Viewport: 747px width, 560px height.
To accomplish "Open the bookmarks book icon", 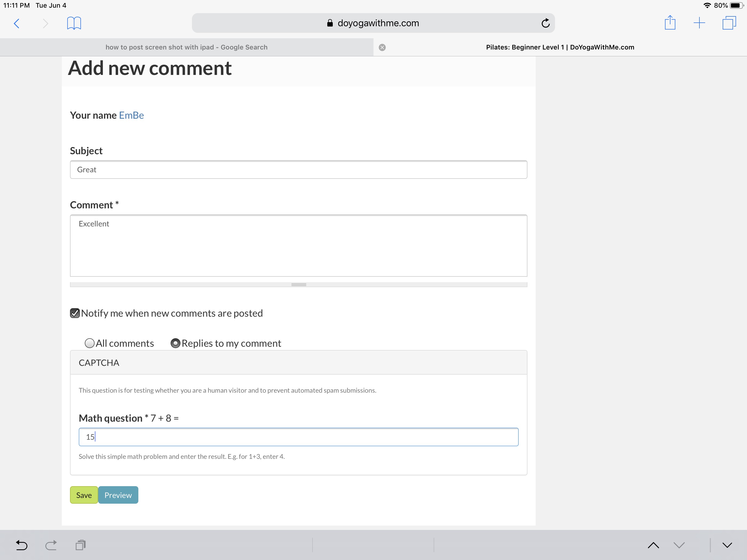I will 74,23.
